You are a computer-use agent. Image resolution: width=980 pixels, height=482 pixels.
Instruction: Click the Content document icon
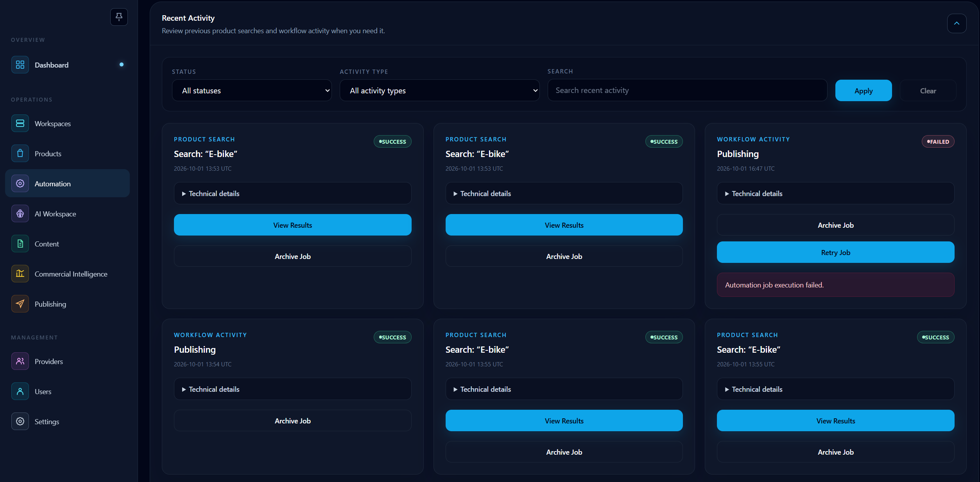(x=20, y=244)
